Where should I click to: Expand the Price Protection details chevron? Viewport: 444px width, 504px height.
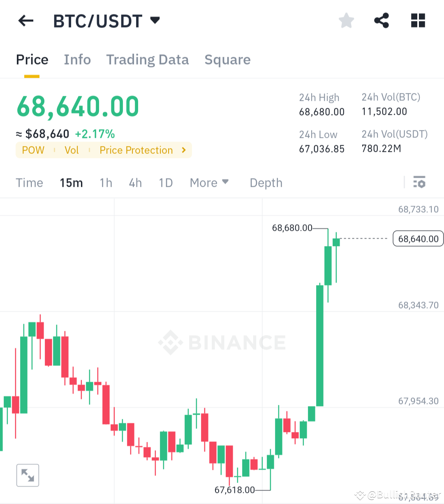183,150
